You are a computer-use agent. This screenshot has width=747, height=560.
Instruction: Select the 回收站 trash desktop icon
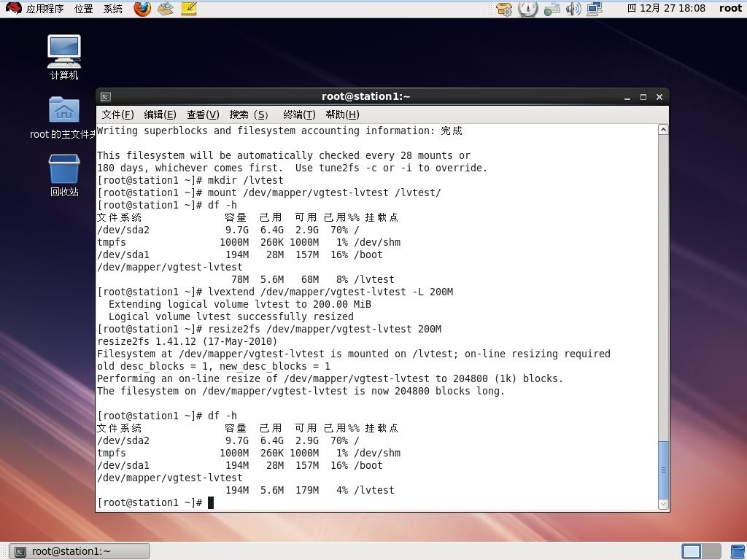click(x=64, y=175)
